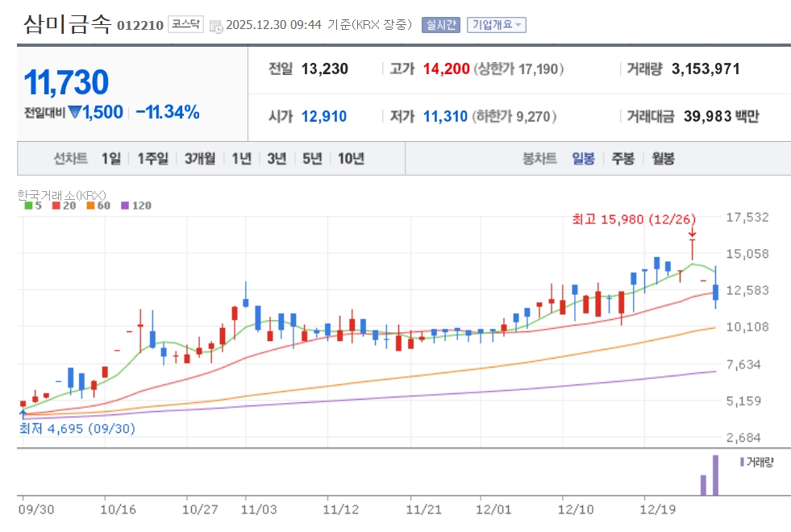Select the 일봉 daily candle chart
791x532 pixels.
[583, 159]
